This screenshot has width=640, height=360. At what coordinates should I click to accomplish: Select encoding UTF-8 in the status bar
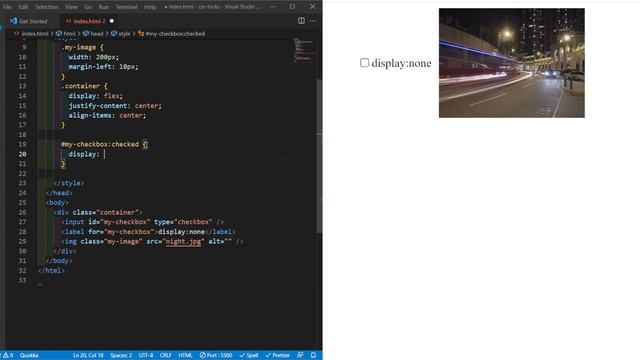(x=146, y=355)
